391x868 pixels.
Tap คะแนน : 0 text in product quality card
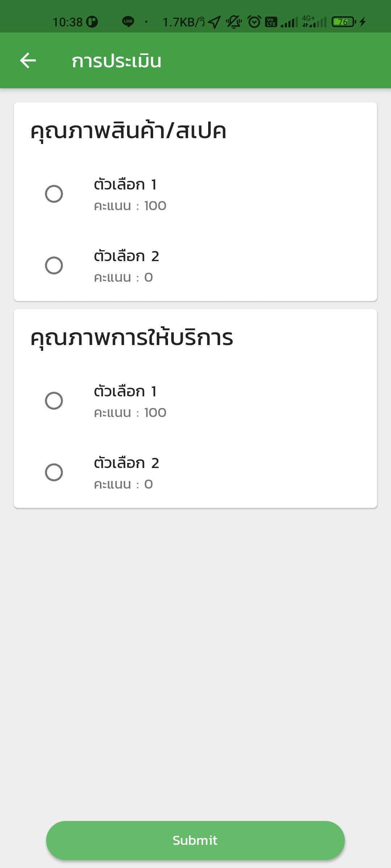click(x=123, y=277)
